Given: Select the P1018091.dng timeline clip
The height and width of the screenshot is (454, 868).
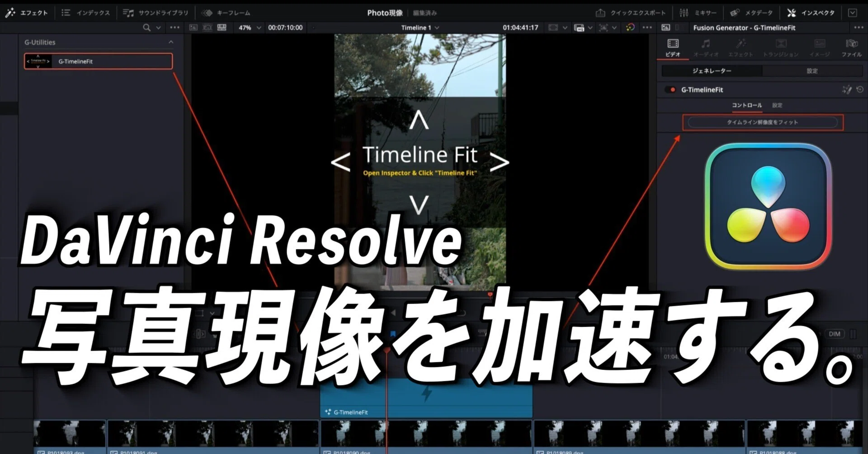Looking at the screenshot, I should [x=213, y=437].
